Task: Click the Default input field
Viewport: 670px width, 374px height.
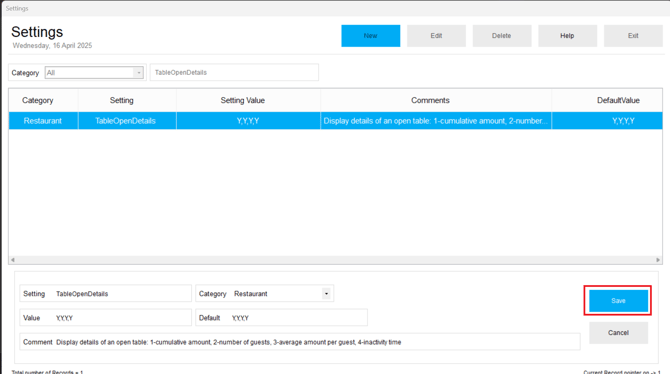Action: [x=282, y=318]
